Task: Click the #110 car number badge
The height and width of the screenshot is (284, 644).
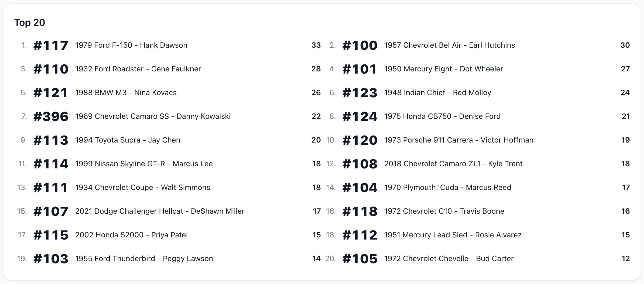Action: 51,69
